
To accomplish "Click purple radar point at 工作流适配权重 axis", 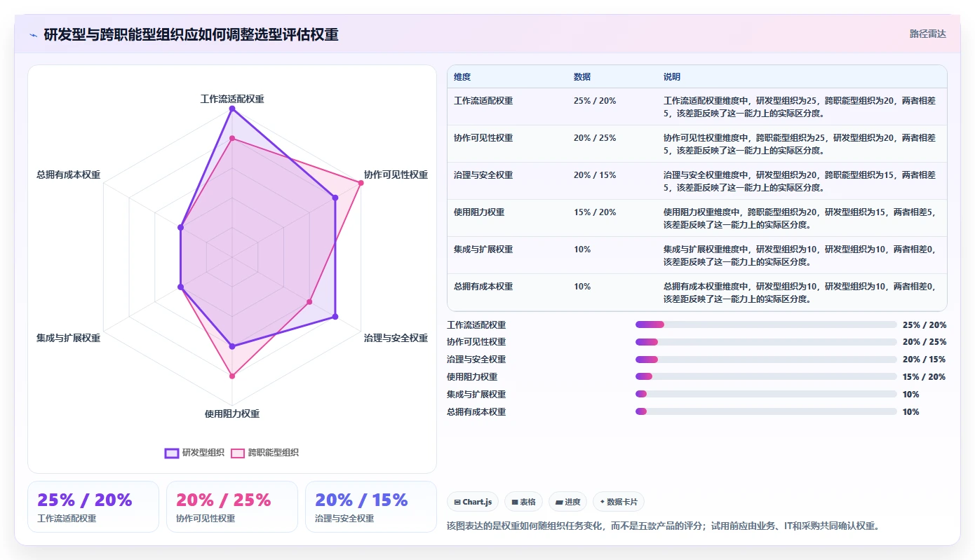I will (x=232, y=109).
